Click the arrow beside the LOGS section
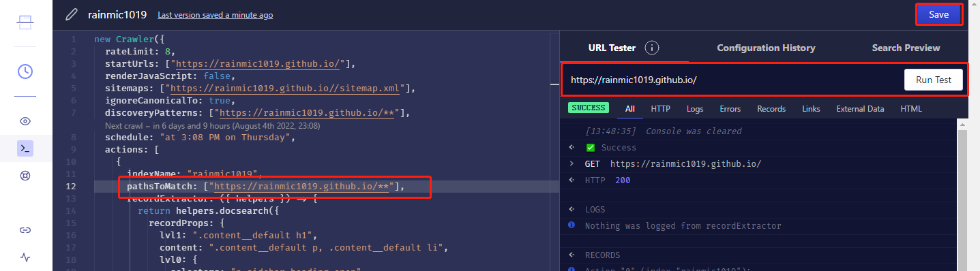 click(x=571, y=209)
